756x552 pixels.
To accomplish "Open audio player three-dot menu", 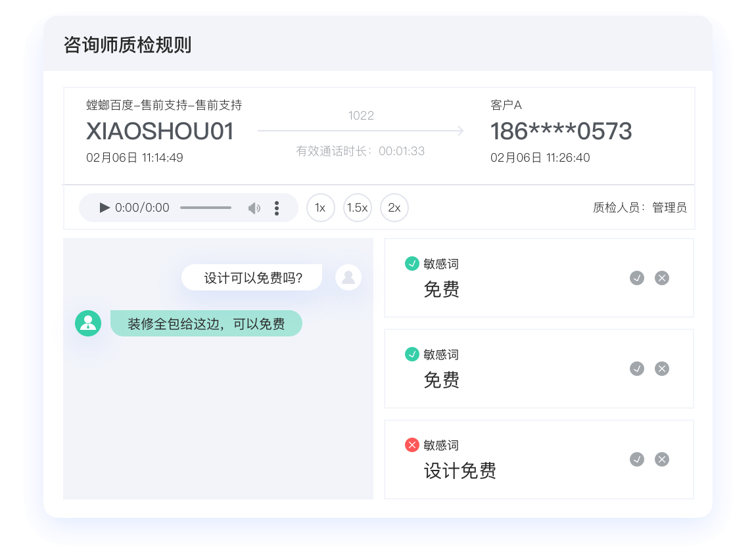I will point(277,208).
